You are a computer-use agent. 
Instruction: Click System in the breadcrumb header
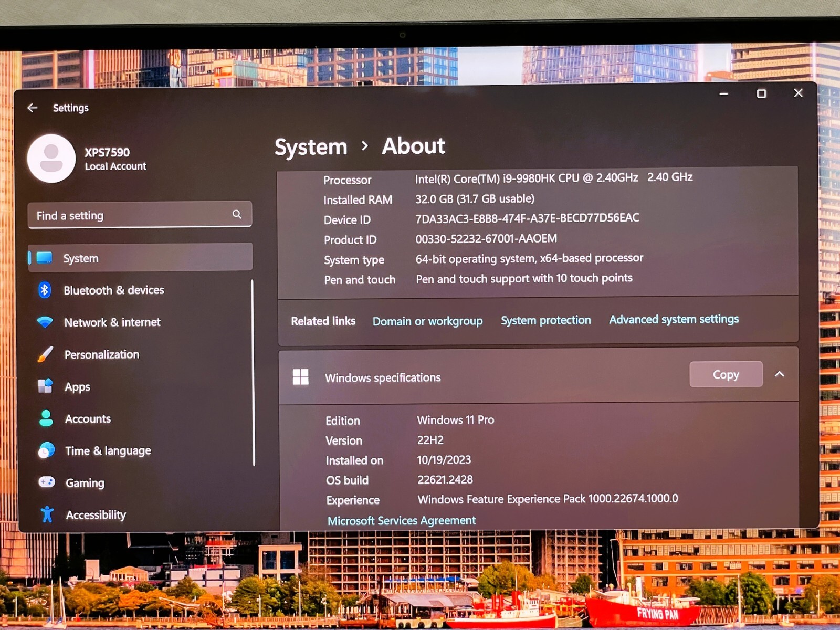[311, 147]
